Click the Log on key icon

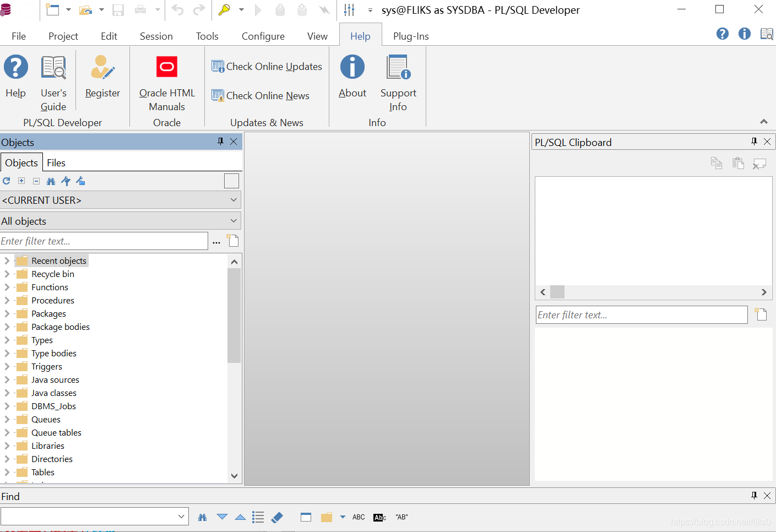(224, 9)
